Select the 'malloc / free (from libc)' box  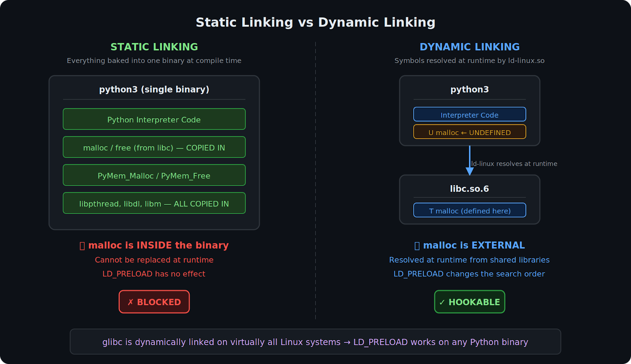tap(154, 147)
